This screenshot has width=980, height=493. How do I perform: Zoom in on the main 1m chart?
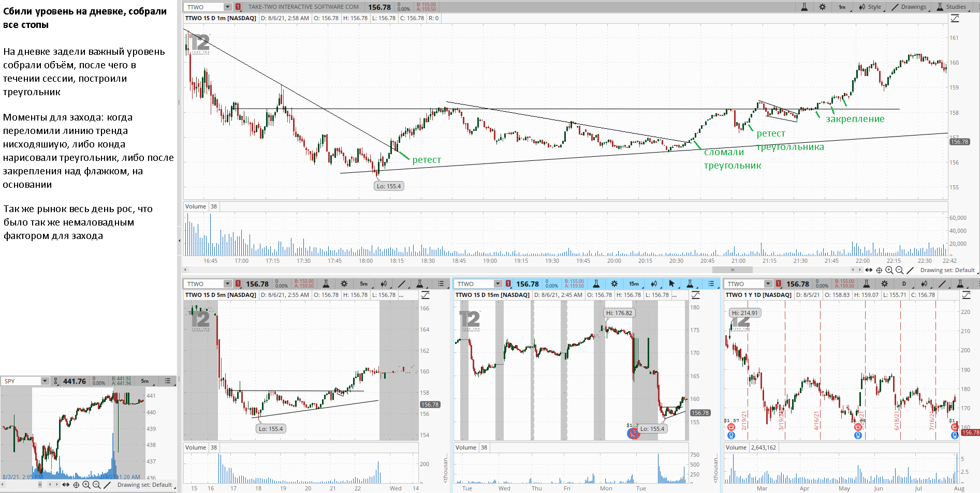[x=889, y=270]
